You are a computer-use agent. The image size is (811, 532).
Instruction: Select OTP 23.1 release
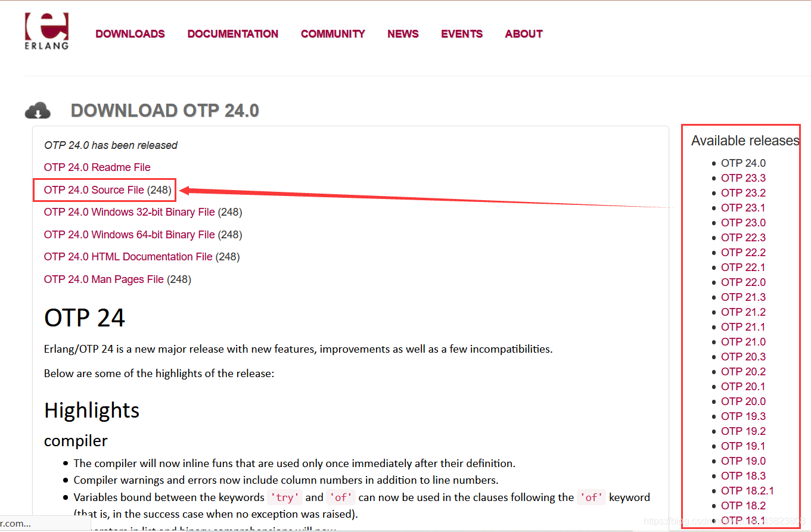click(x=743, y=208)
